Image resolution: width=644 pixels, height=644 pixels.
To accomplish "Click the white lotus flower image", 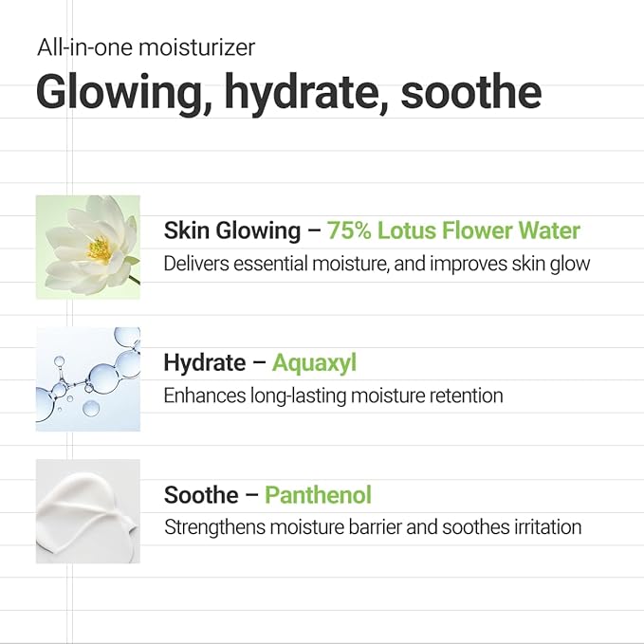I will [88, 247].
